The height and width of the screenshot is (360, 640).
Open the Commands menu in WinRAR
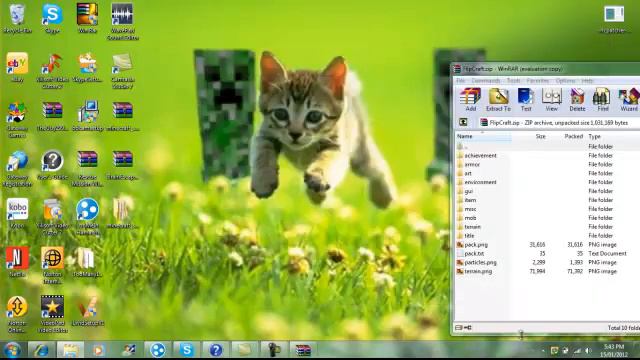coord(486,81)
